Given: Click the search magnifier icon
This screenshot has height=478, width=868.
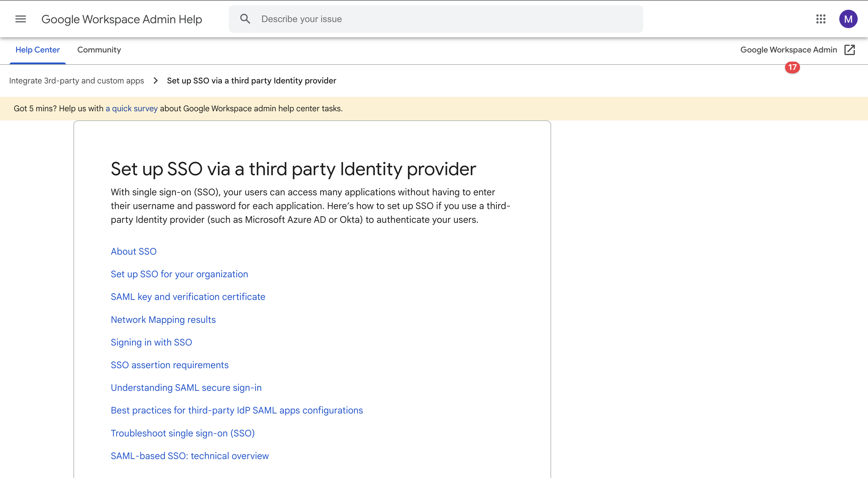Looking at the screenshot, I should 245,19.
